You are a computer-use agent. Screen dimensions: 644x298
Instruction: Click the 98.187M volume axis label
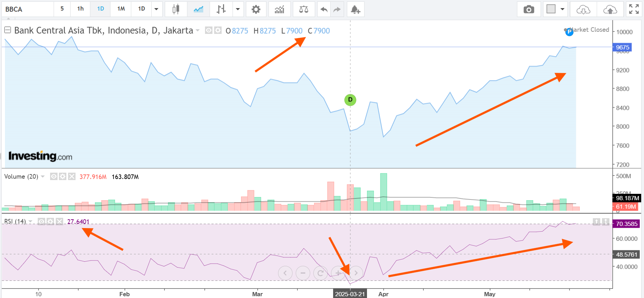pyautogui.click(x=627, y=198)
